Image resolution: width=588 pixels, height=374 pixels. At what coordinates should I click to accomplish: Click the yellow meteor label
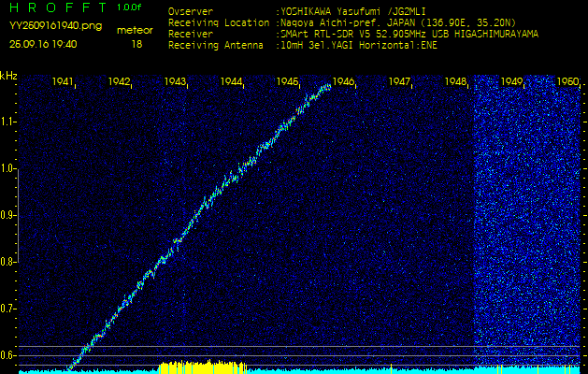pyautogui.click(x=136, y=30)
